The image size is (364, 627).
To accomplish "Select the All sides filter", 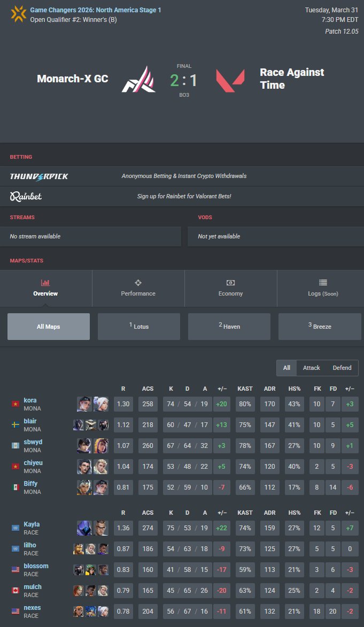I will coord(287,368).
